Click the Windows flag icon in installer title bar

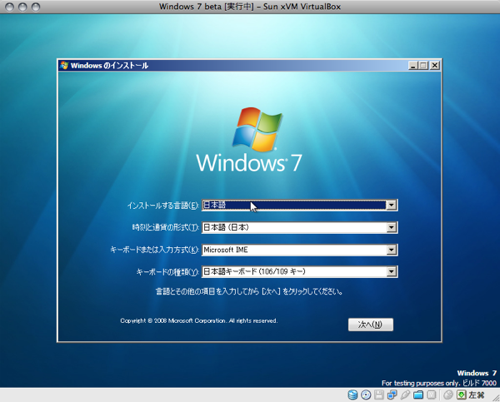point(64,65)
